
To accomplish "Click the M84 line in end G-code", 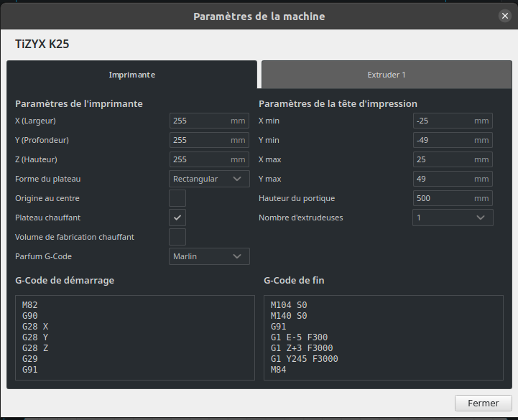I will pos(279,370).
